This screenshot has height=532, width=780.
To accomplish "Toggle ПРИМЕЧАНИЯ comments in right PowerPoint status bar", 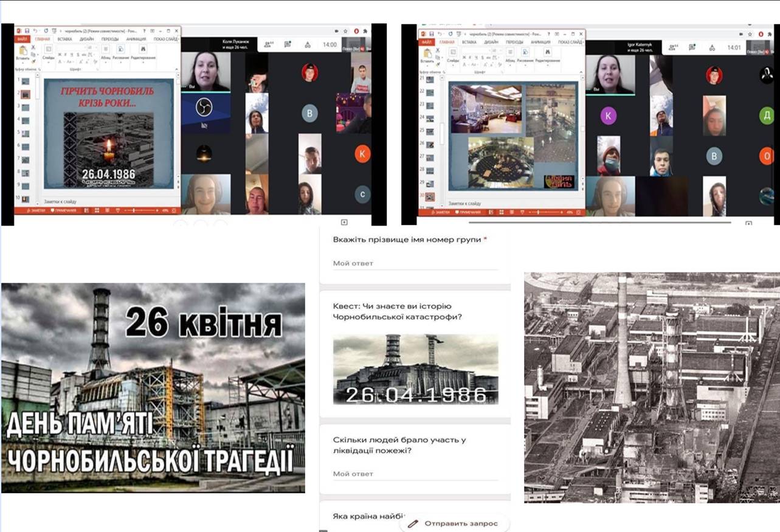I will [x=469, y=213].
